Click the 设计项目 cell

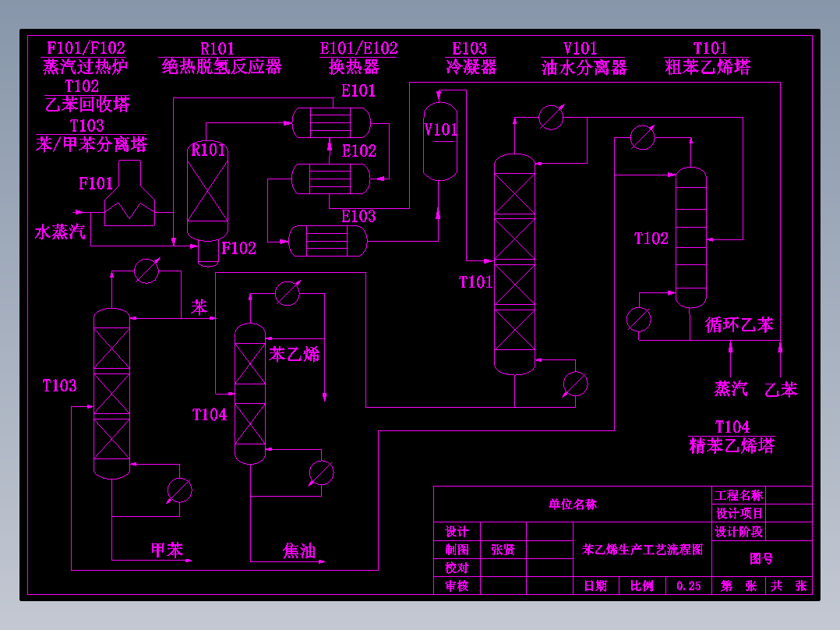(739, 514)
